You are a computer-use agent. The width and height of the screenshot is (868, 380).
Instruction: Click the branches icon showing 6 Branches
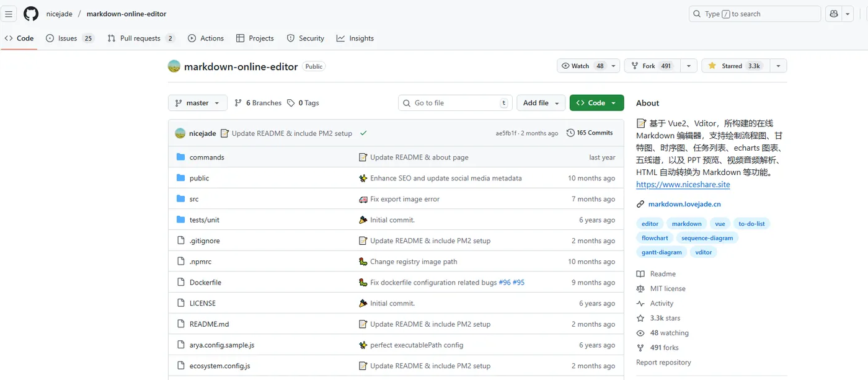tap(239, 102)
